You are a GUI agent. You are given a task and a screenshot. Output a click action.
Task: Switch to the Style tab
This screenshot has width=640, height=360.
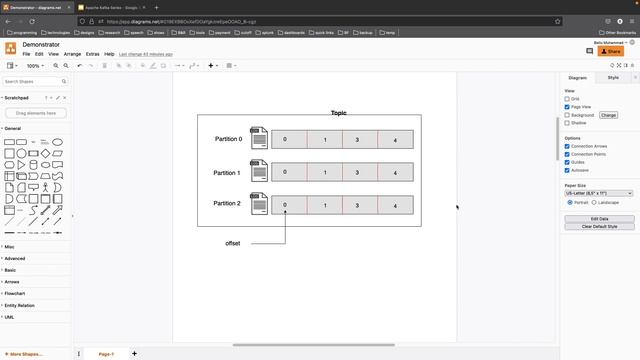click(x=613, y=78)
